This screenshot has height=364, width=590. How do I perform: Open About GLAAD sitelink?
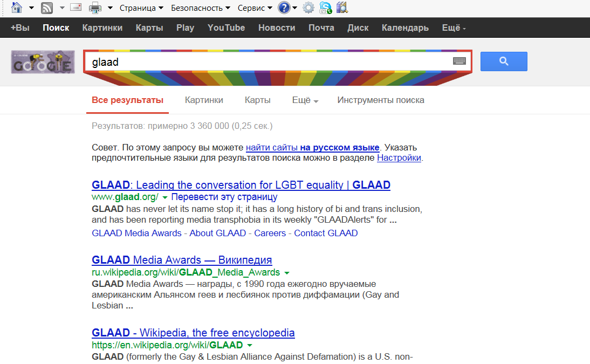[x=218, y=233]
